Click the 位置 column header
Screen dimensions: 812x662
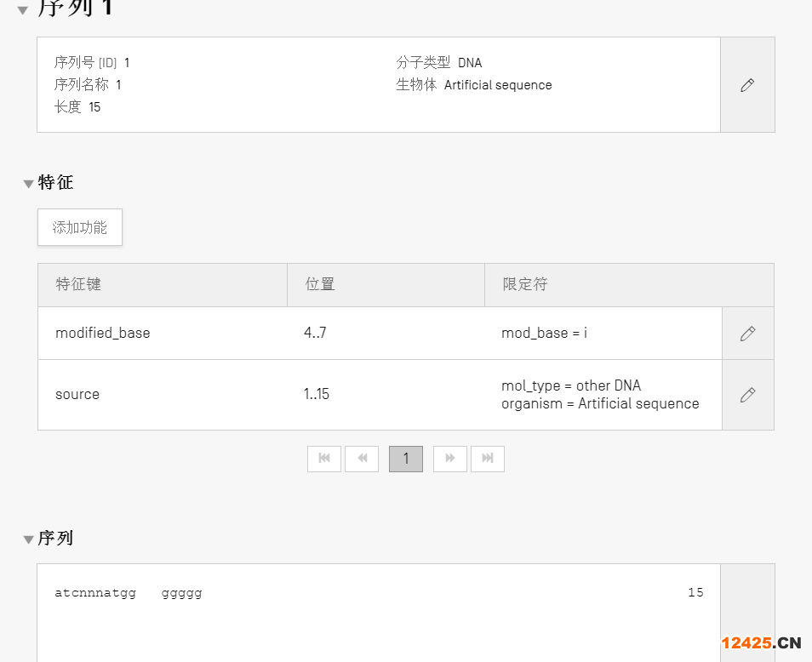[x=320, y=284]
